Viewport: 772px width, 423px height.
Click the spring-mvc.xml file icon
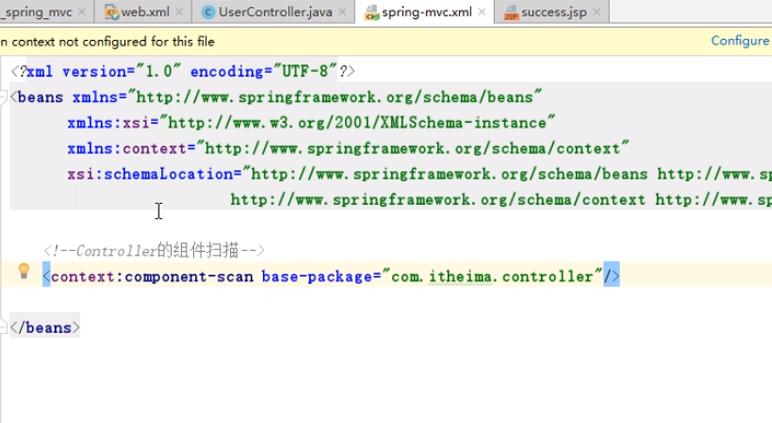372,12
